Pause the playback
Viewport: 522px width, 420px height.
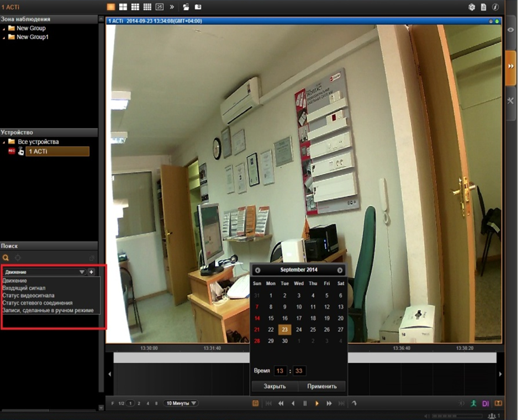305,403
